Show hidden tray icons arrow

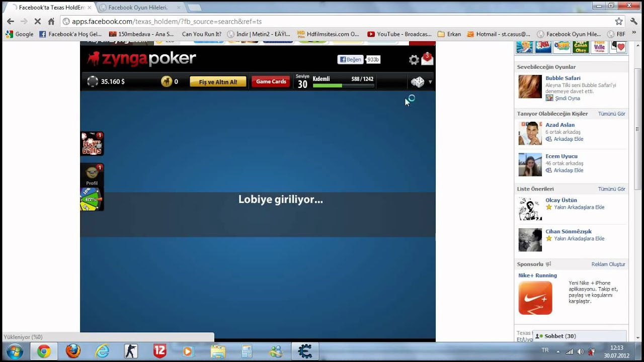[x=558, y=351]
